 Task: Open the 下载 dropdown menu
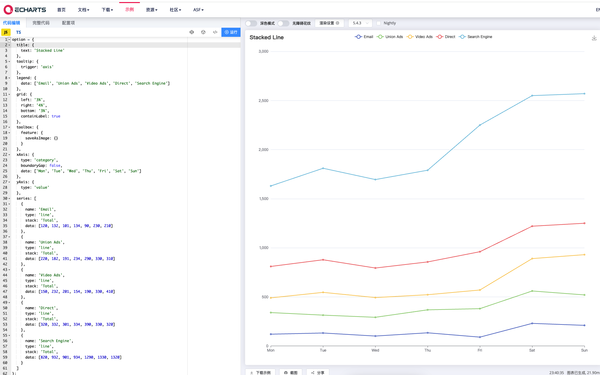pyautogui.click(x=107, y=10)
